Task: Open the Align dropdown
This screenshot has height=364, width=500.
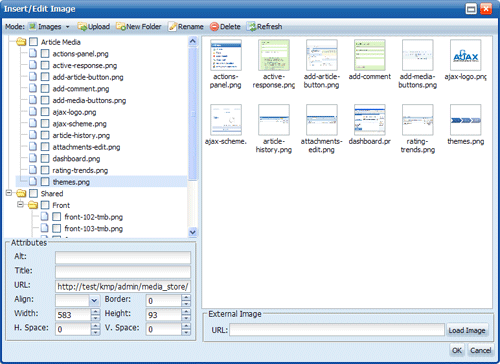Action: (x=94, y=301)
